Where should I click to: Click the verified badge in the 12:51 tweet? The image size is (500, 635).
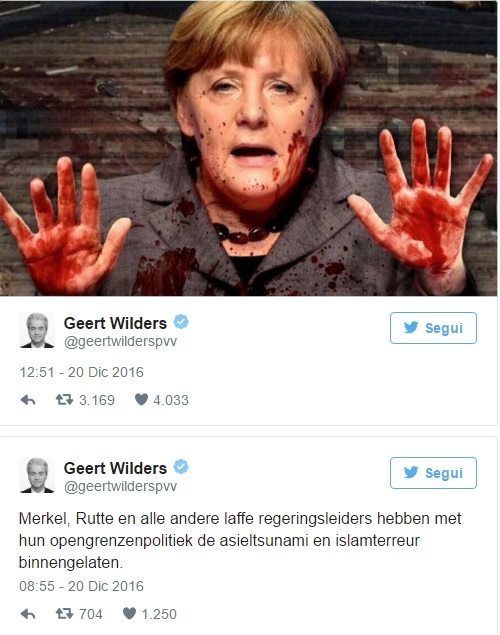(x=181, y=322)
